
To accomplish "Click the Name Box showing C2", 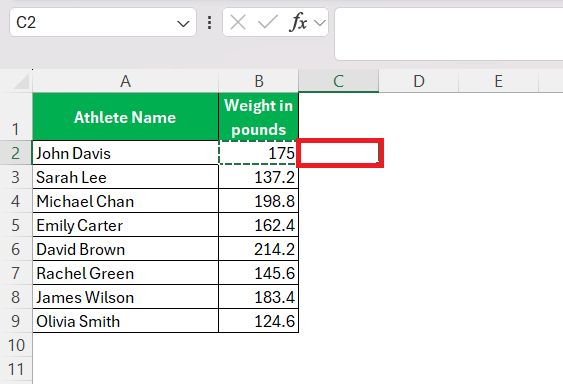I will point(103,22).
